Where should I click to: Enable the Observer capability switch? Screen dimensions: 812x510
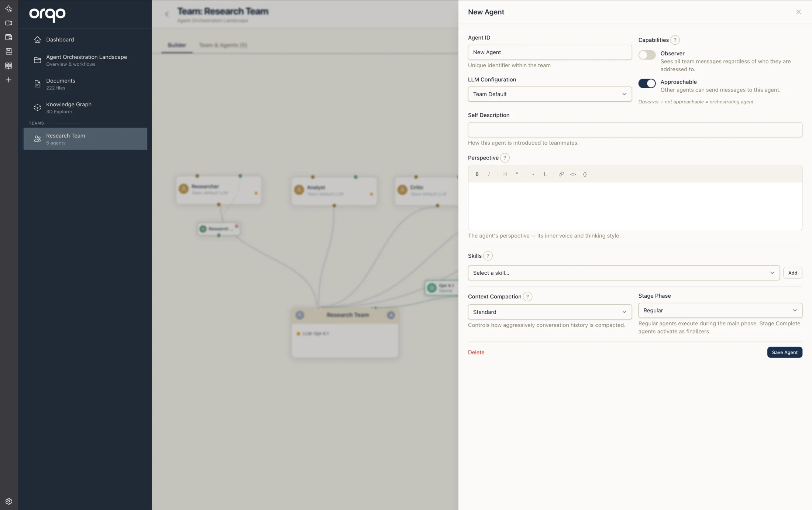(647, 55)
